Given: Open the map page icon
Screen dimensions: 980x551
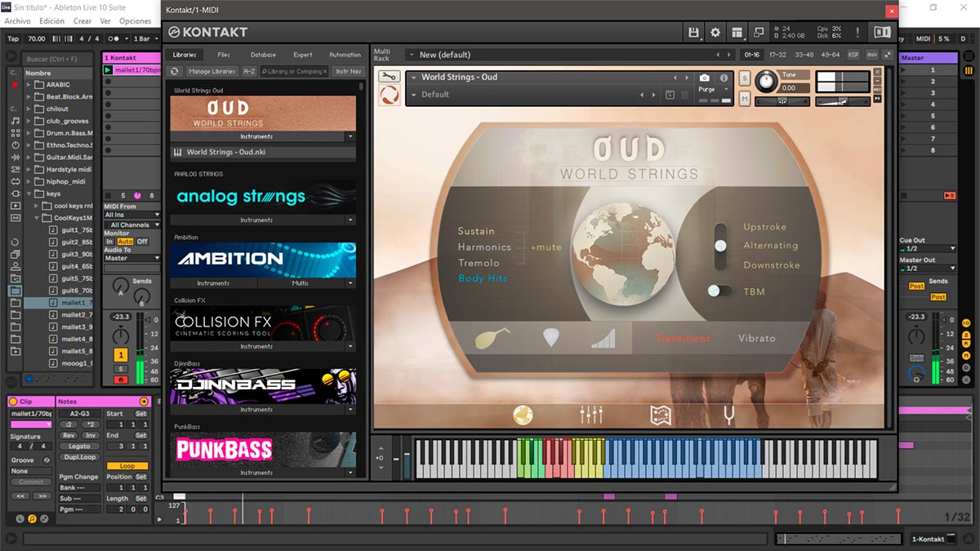Looking at the screenshot, I should point(661,415).
